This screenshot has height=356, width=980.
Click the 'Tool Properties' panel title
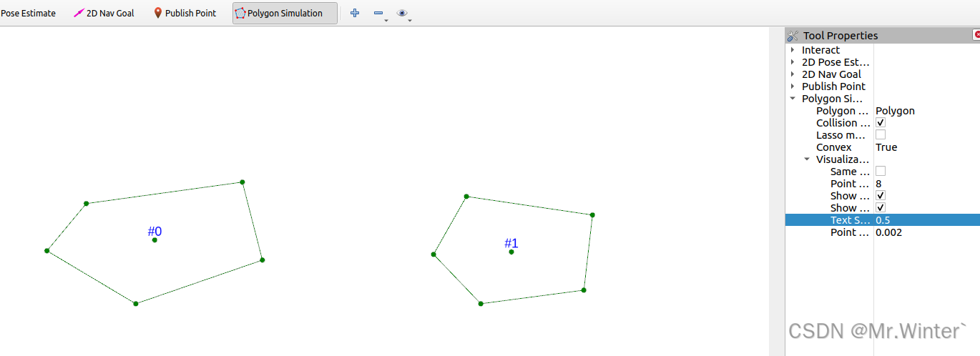841,36
